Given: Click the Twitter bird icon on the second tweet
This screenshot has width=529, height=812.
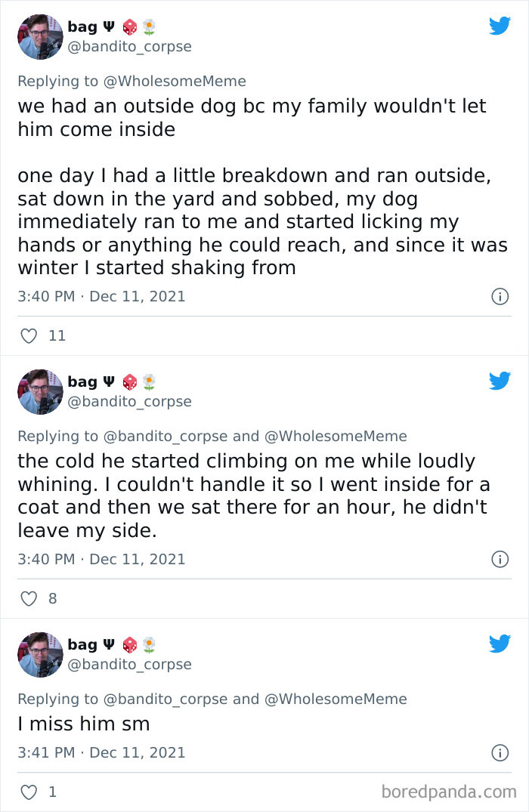Looking at the screenshot, I should (500, 381).
